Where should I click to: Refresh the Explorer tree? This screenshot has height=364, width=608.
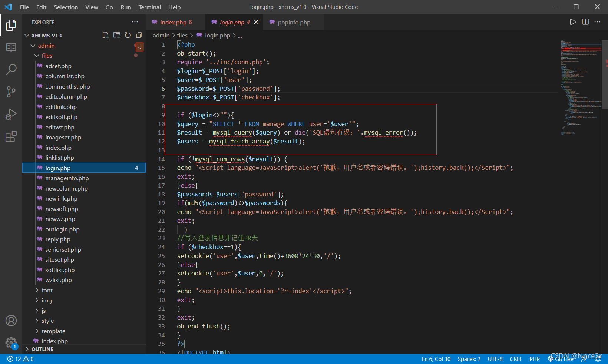click(128, 35)
